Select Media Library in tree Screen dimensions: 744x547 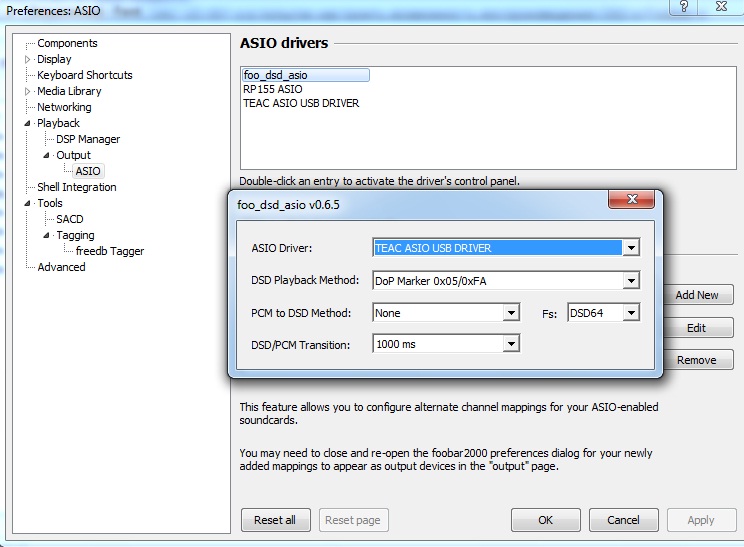point(69,91)
